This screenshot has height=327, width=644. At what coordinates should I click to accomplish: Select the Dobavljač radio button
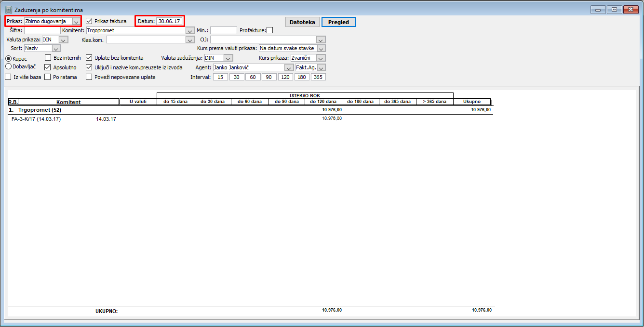(x=8, y=66)
